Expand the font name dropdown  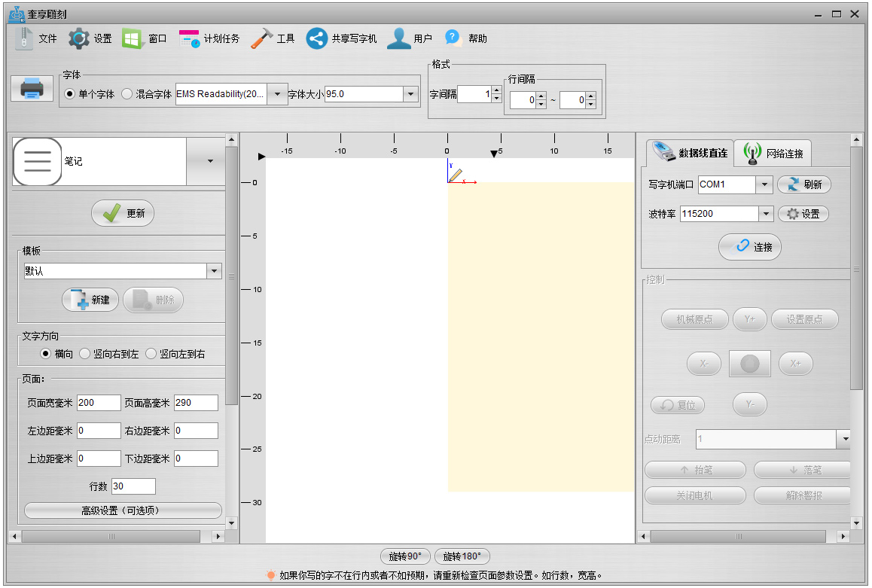[x=277, y=94]
